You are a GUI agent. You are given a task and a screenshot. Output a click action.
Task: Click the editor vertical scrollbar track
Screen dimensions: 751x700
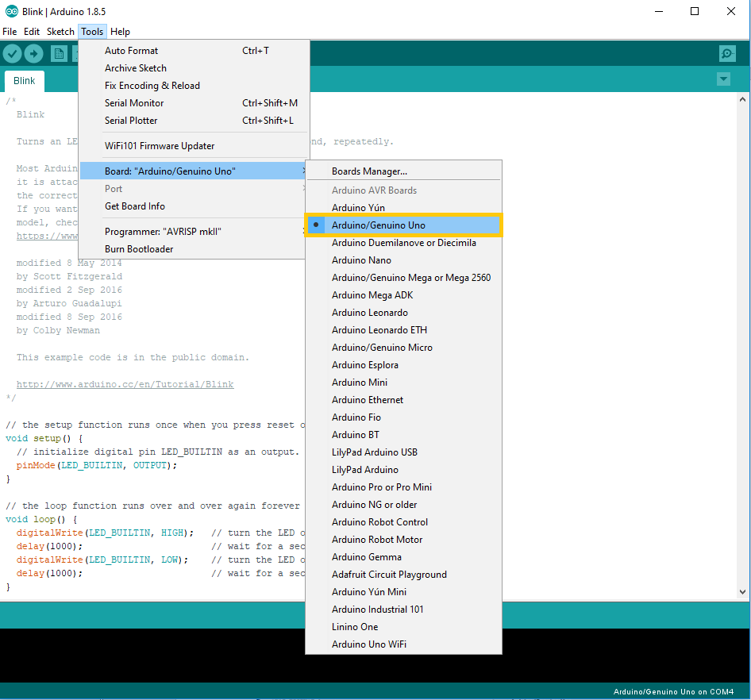(x=744, y=341)
